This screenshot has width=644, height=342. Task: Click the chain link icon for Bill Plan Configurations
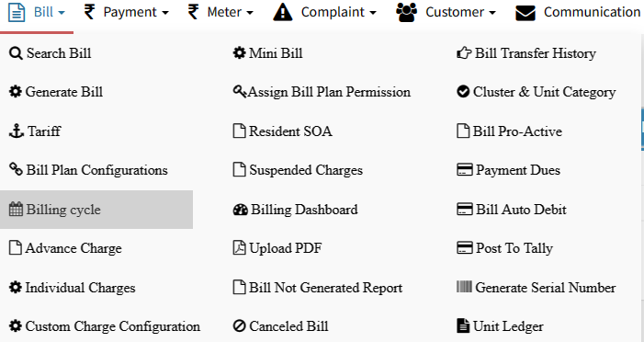coord(16,169)
